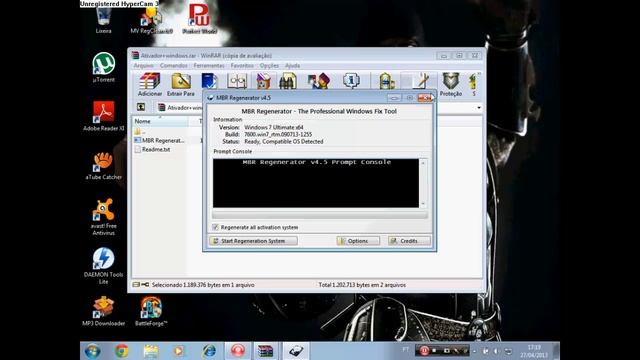Image resolution: width=640 pixels, height=360 pixels.
Task: Click the Lixeira recycle bin desktop icon
Action: point(103,20)
